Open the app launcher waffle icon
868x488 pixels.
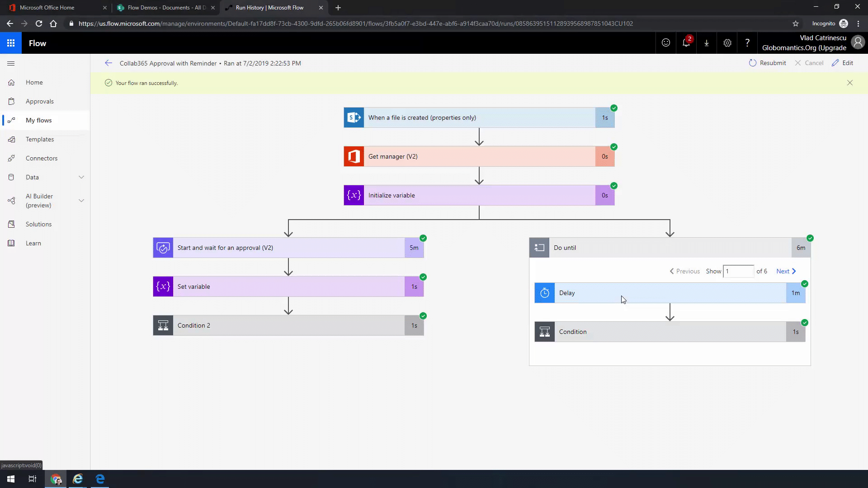pos(11,43)
